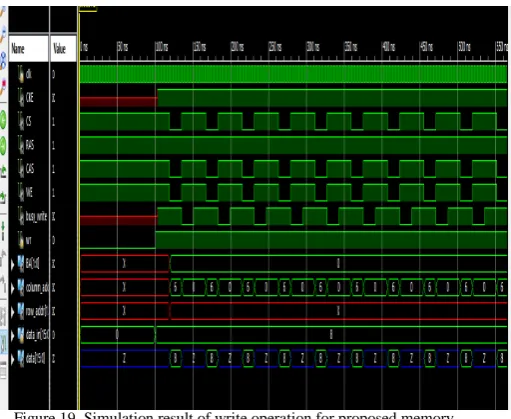Select the busy_write signal name
Viewport: 511px width, 419px height.
tap(36, 216)
